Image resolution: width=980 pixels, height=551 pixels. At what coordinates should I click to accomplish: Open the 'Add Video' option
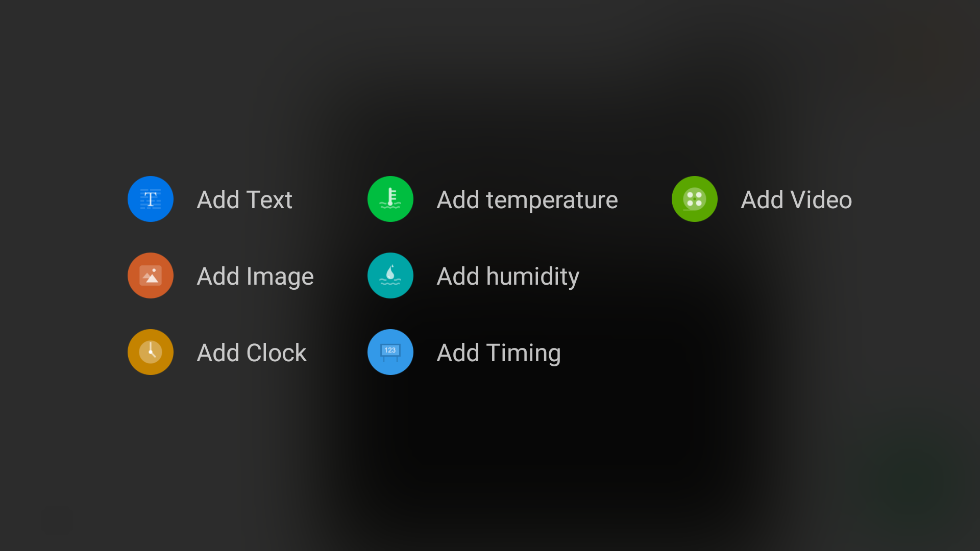tap(796, 199)
